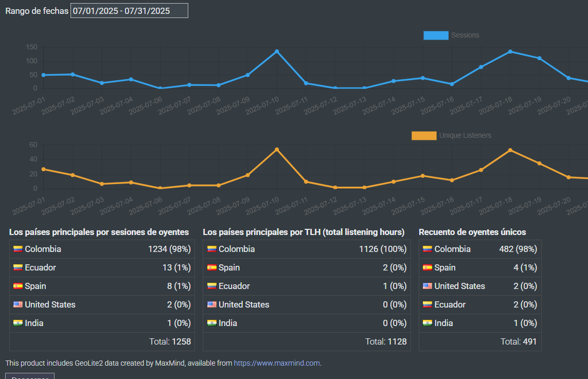Toggle the orange Unique Listeners legend swatch

coord(424,136)
